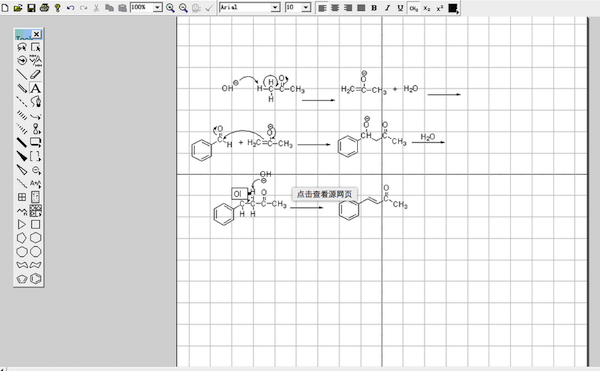The image size is (600, 371).
Task: Select the Mass Fragmentation tool
Action: (x=36, y=60)
